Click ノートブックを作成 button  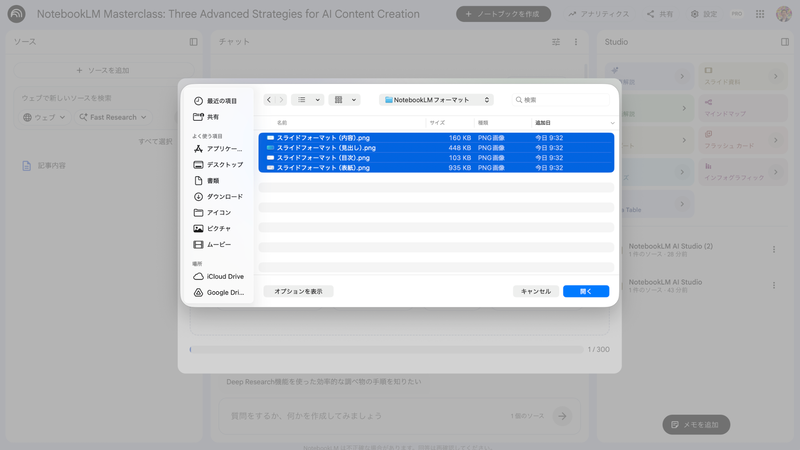click(x=503, y=14)
